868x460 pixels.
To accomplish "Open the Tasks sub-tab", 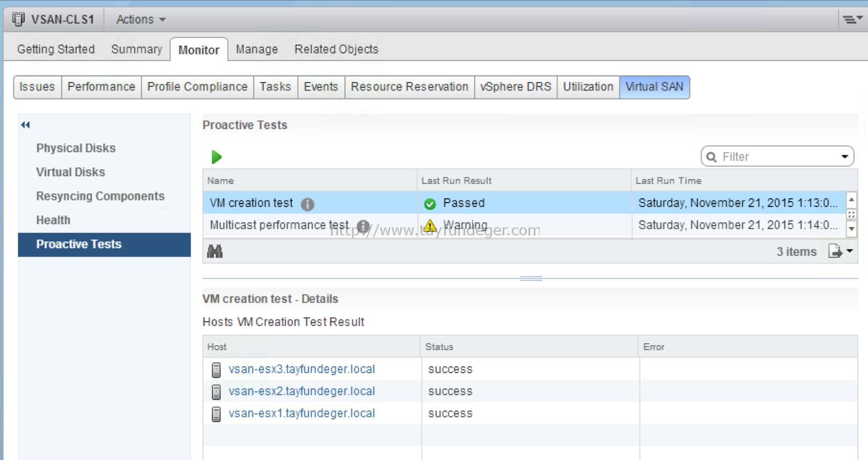I will pos(276,87).
